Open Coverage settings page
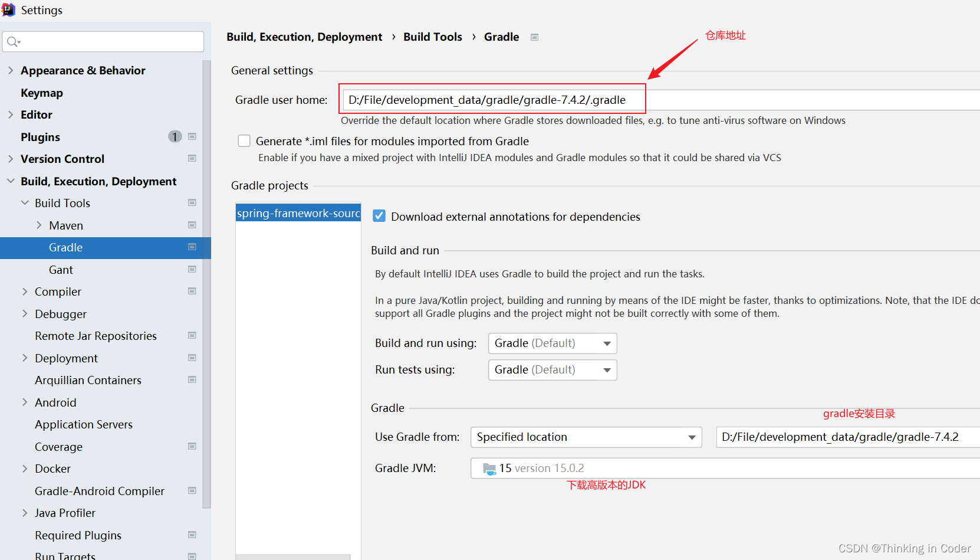This screenshot has height=560, width=980. pos(58,447)
